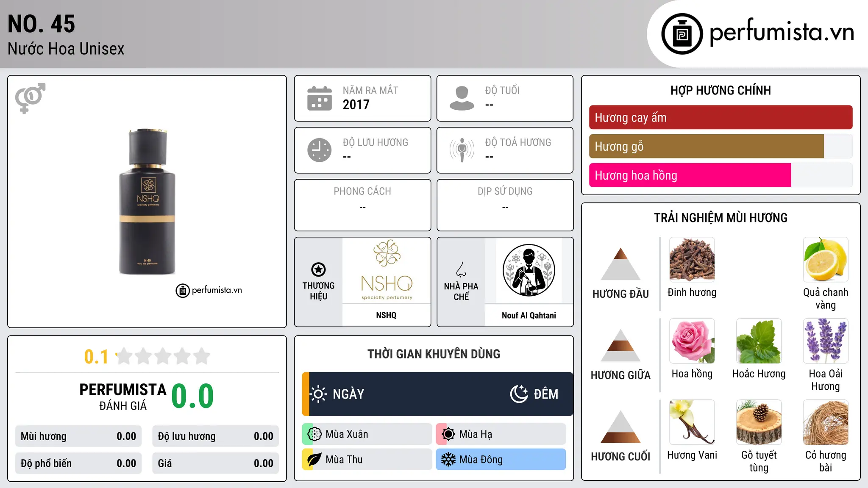Click the Thời Gian Khuyên Dùng heading
The width and height of the screenshot is (868, 488).
434,354
